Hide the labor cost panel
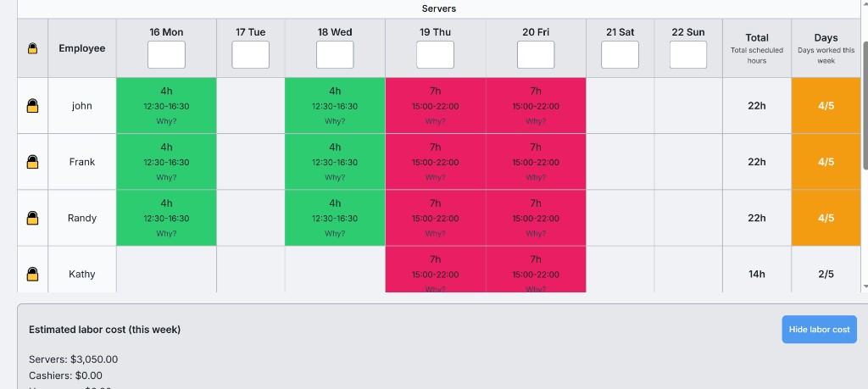868x389 pixels. coord(819,330)
